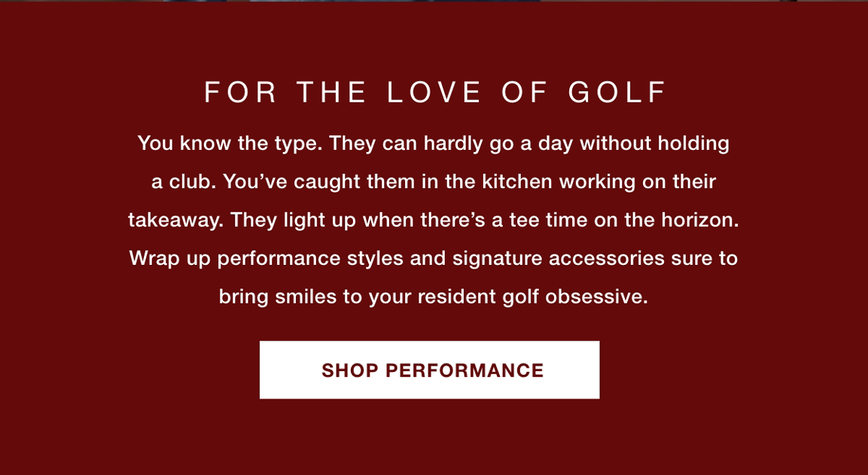868x475 pixels.
Task: Click the line starting "takeaway. They light up"
Action: pyautogui.click(x=434, y=221)
